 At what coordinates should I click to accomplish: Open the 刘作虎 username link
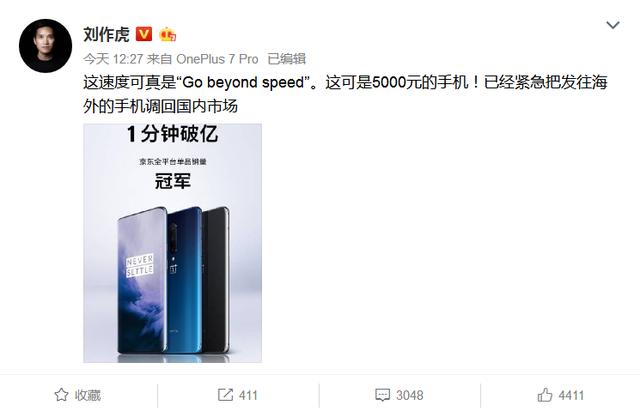tap(106, 34)
